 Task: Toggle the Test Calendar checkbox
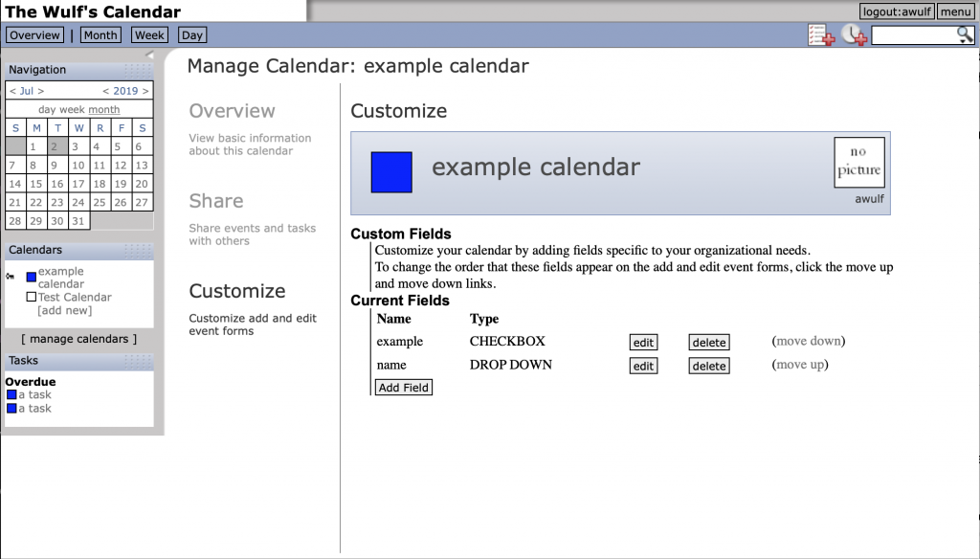point(32,297)
